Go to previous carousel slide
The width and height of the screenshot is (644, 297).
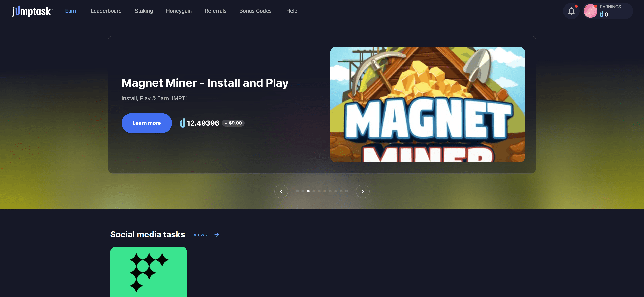click(281, 191)
